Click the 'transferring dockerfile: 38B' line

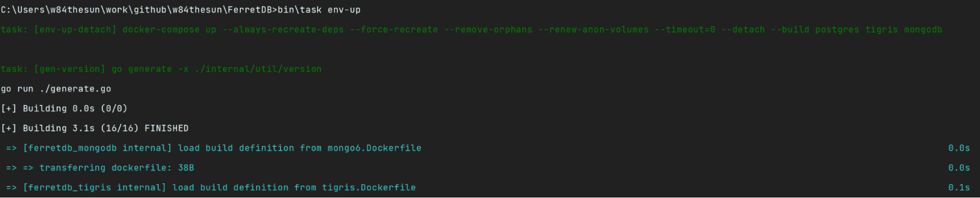point(117,168)
